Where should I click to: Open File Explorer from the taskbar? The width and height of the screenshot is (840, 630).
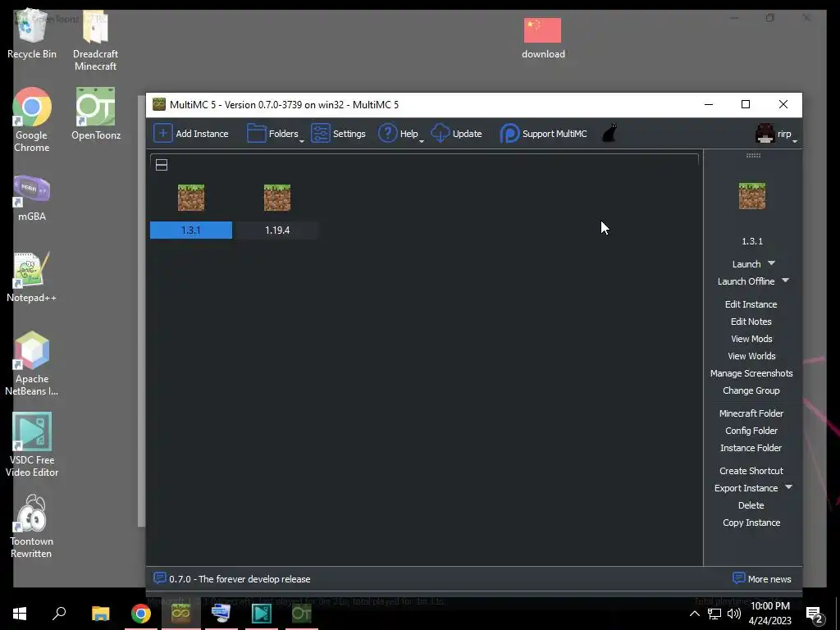pos(101,614)
